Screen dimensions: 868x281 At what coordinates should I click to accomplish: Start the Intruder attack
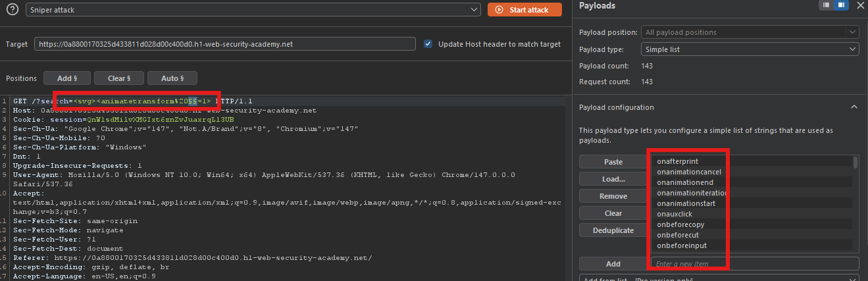pos(524,10)
